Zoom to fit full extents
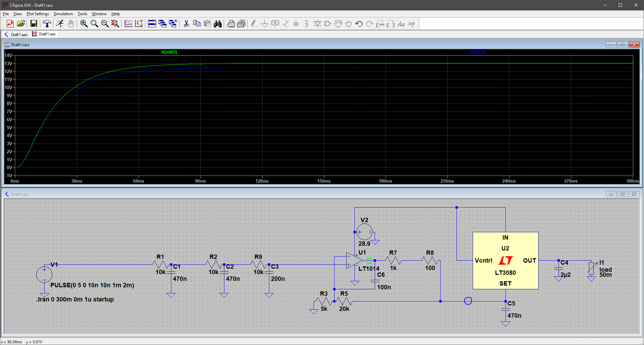This screenshot has width=644, height=345. coord(115,24)
